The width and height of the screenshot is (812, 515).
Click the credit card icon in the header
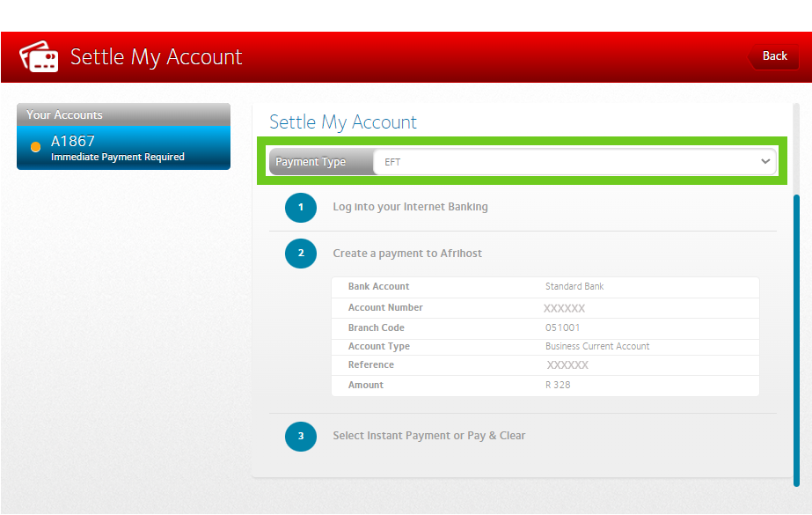tap(39, 57)
